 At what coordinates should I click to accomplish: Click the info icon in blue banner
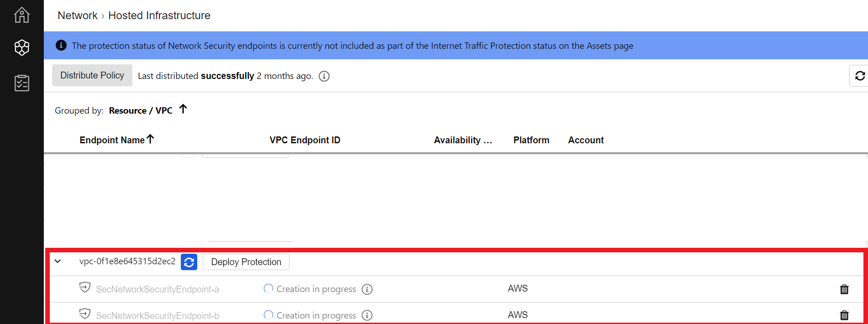61,45
